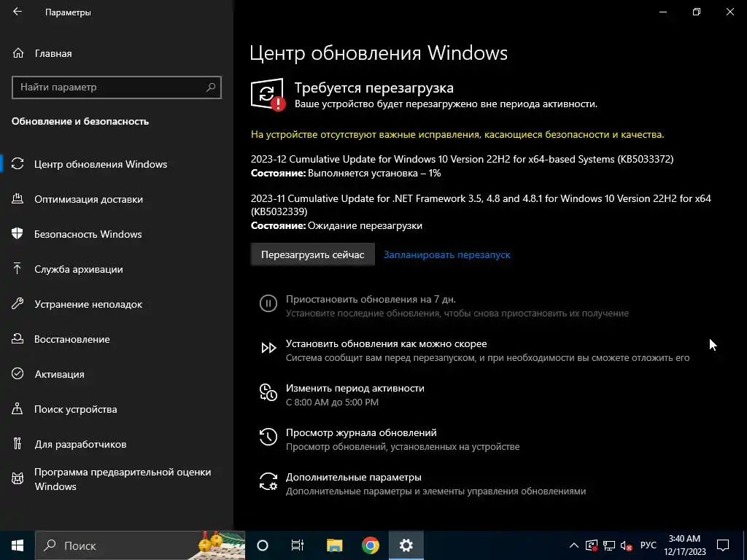This screenshot has width=747, height=560.
Task: Click Установить обновления как можно скорее
Action: point(387,343)
